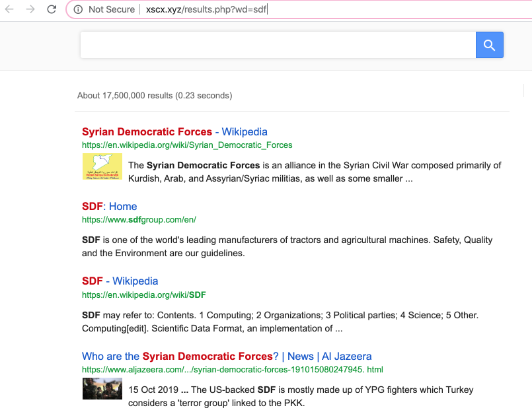The image size is (532, 418).
Task: Click the en.wikipedia.org/wiki/Syrian_Democratic_Forces green URL
Action: [x=187, y=145]
